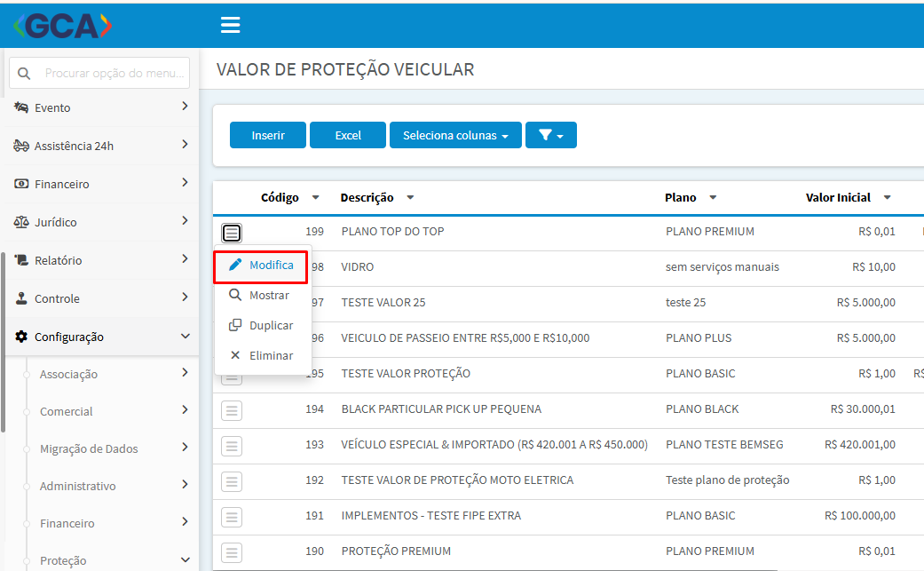Open actions menu icon for row 194
Image resolution: width=924 pixels, height=571 pixels.
[x=232, y=410]
